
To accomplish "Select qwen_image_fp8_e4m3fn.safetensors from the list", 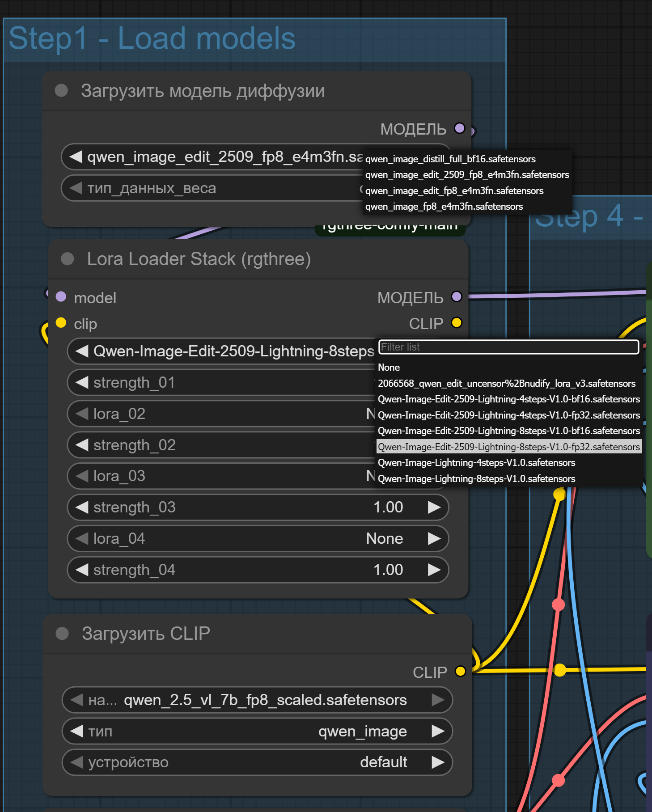I will coord(466,206).
